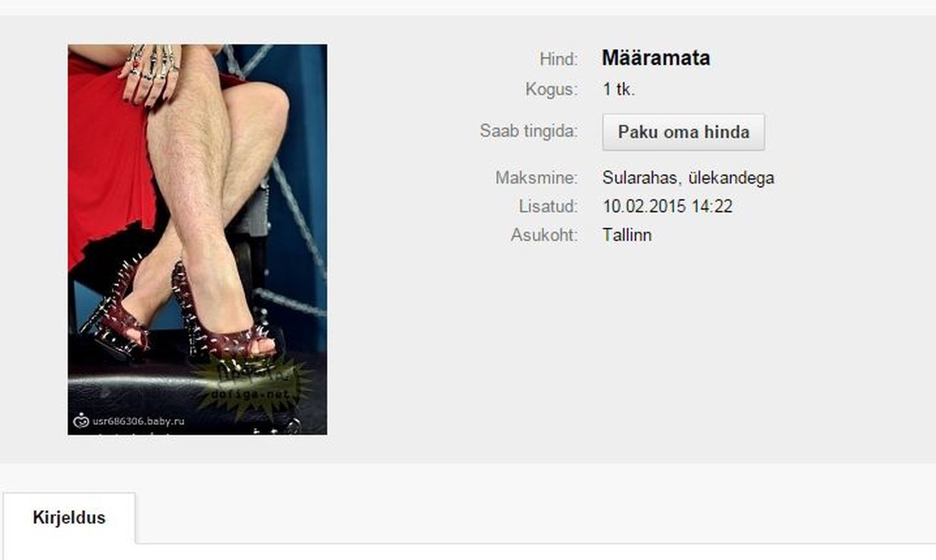
Task: Click the Maksmine label
Action: (537, 178)
